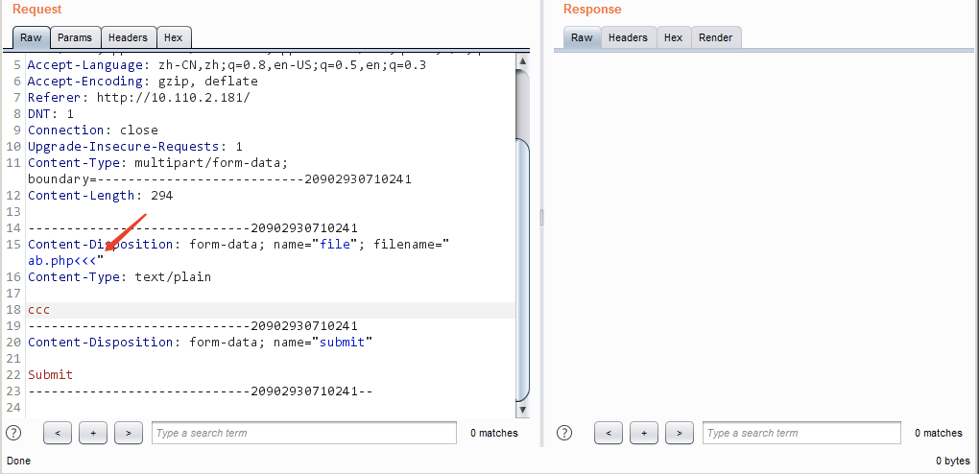Click the Connection: close header
Viewport: 980px width, 474px height.
(93, 130)
